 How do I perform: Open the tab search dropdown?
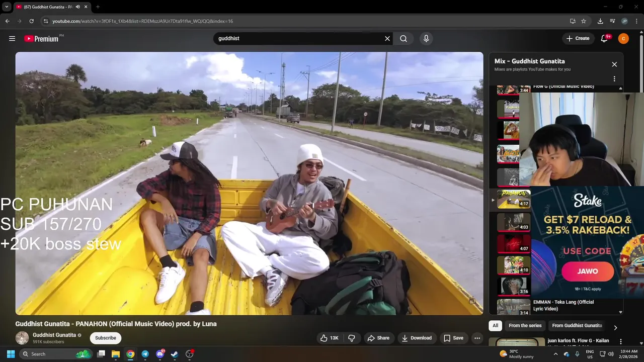point(7,7)
